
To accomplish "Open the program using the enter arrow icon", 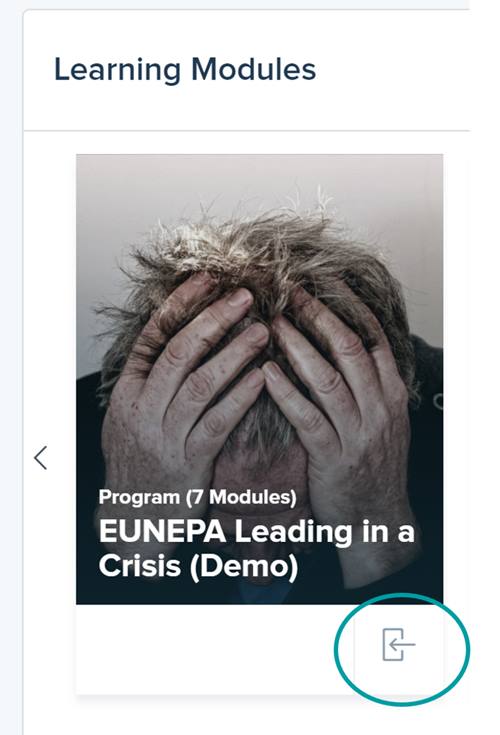I will coord(398,645).
